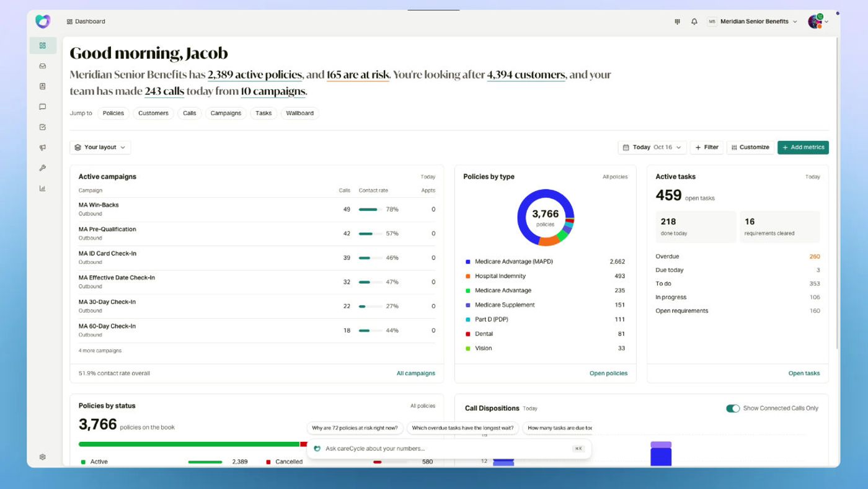Image resolution: width=868 pixels, height=489 pixels.
Task: Open the tasks checkbox icon in sidebar
Action: 43,127
